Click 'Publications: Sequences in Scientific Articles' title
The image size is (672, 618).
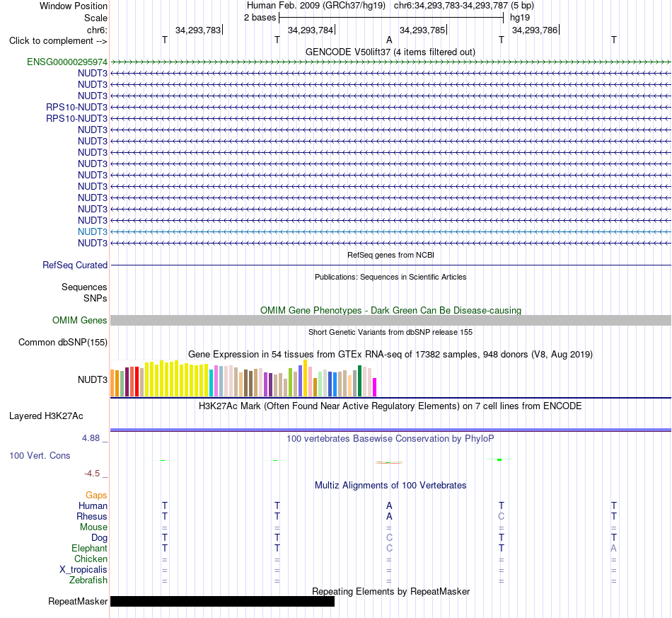390,277
